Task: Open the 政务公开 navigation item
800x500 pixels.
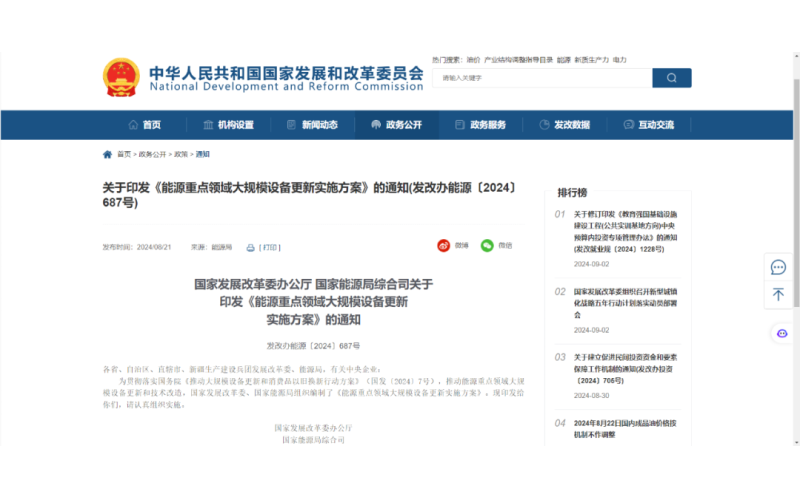Action: (397, 125)
